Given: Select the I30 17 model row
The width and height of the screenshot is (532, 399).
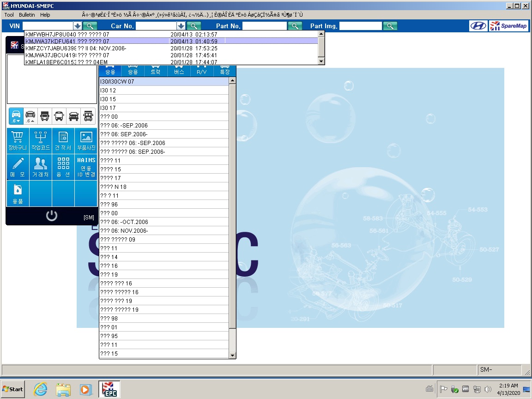Looking at the screenshot, I should coord(164,108).
